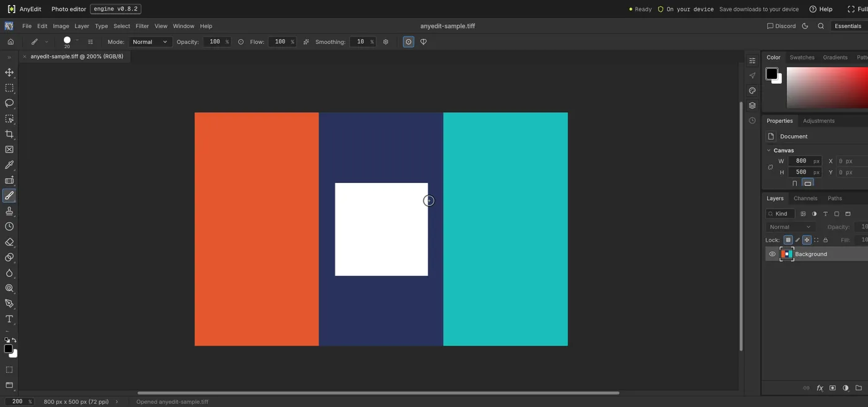Pick a hue in the red color field

tap(827, 87)
